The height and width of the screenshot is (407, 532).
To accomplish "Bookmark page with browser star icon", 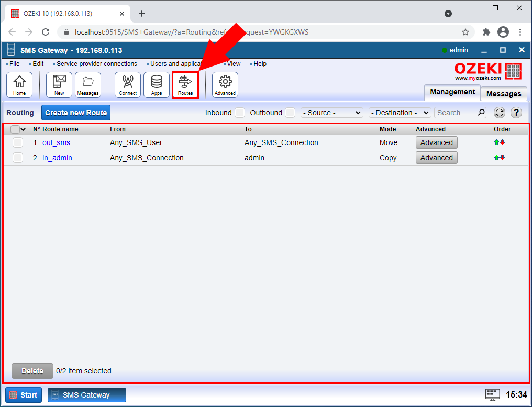I will [x=465, y=32].
